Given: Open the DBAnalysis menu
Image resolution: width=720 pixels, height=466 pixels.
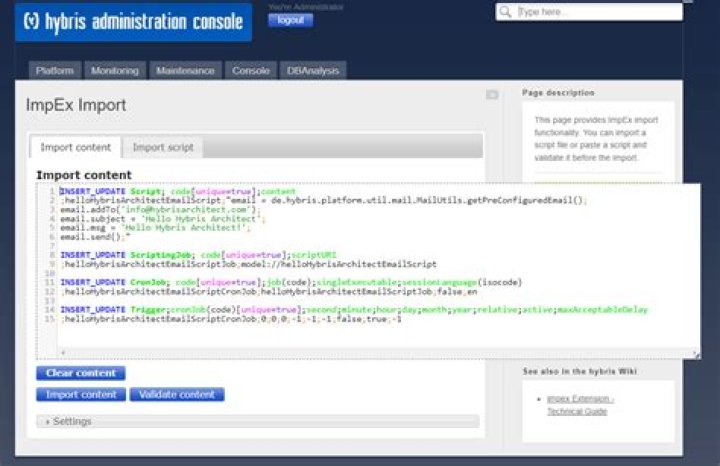Looking at the screenshot, I should [x=313, y=71].
